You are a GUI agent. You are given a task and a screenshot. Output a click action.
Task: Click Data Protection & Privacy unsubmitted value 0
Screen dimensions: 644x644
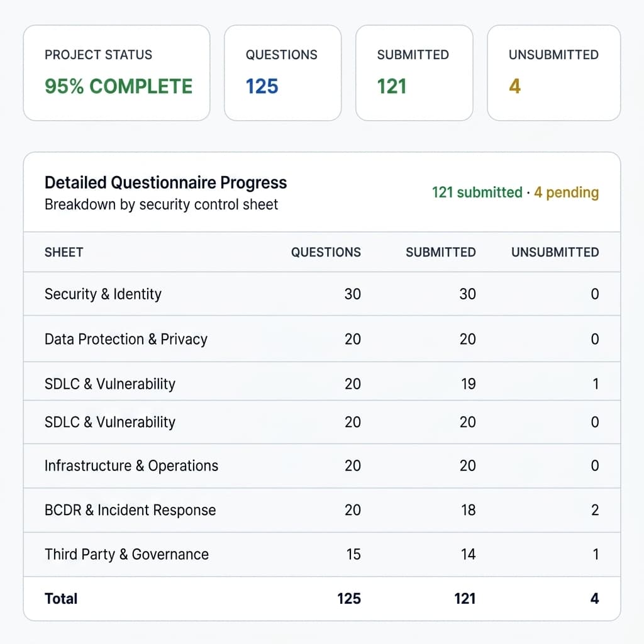click(595, 339)
